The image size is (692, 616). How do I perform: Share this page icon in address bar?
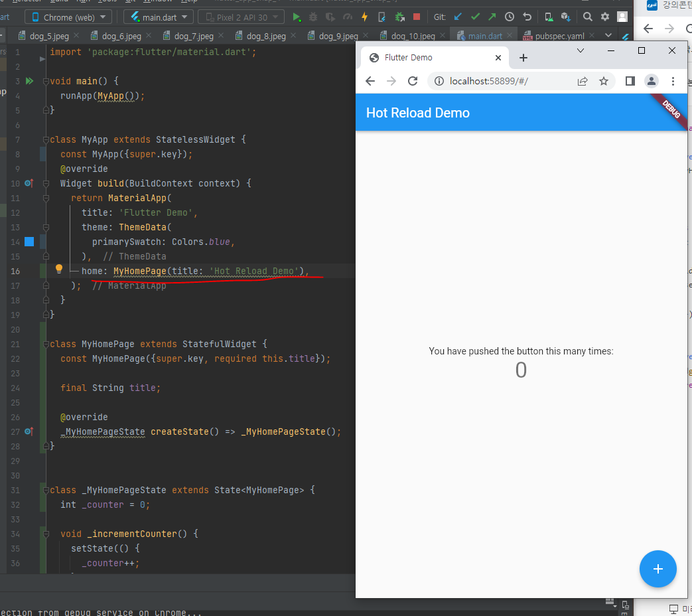[x=583, y=81]
